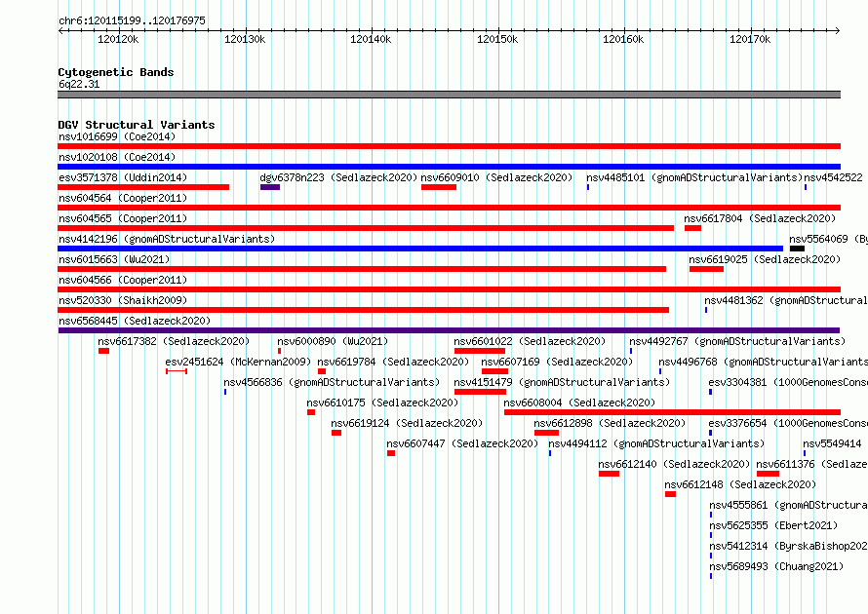Select the nsv4151479 gnomAD red bar
The height and width of the screenshot is (614, 868).
coord(480,392)
